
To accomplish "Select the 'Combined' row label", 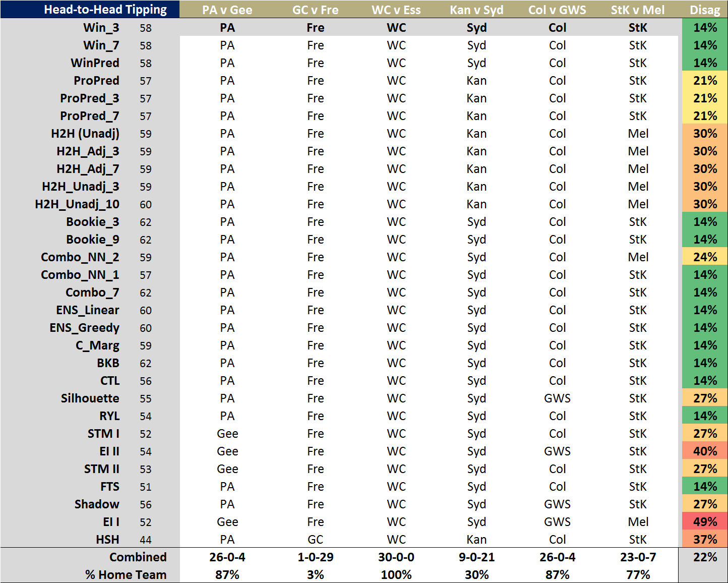I will click(138, 557).
